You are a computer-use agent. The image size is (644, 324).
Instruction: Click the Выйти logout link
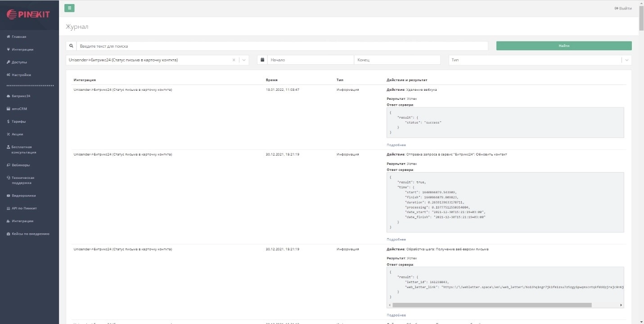pyautogui.click(x=623, y=9)
